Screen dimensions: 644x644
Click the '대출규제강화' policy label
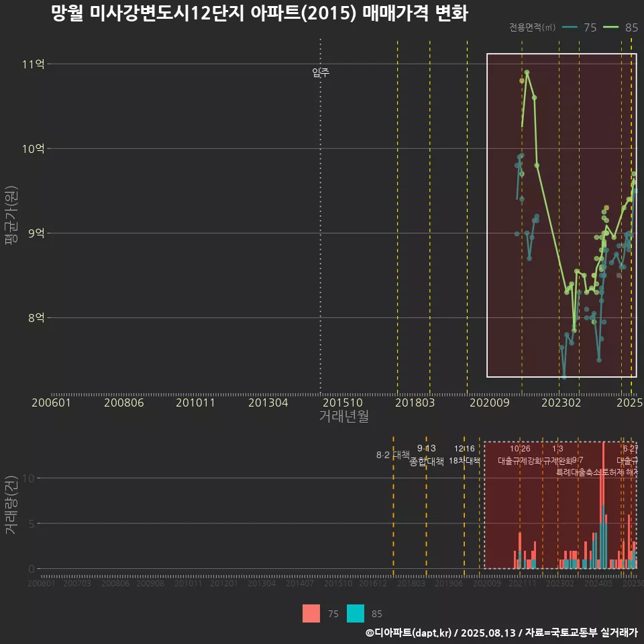point(520,461)
